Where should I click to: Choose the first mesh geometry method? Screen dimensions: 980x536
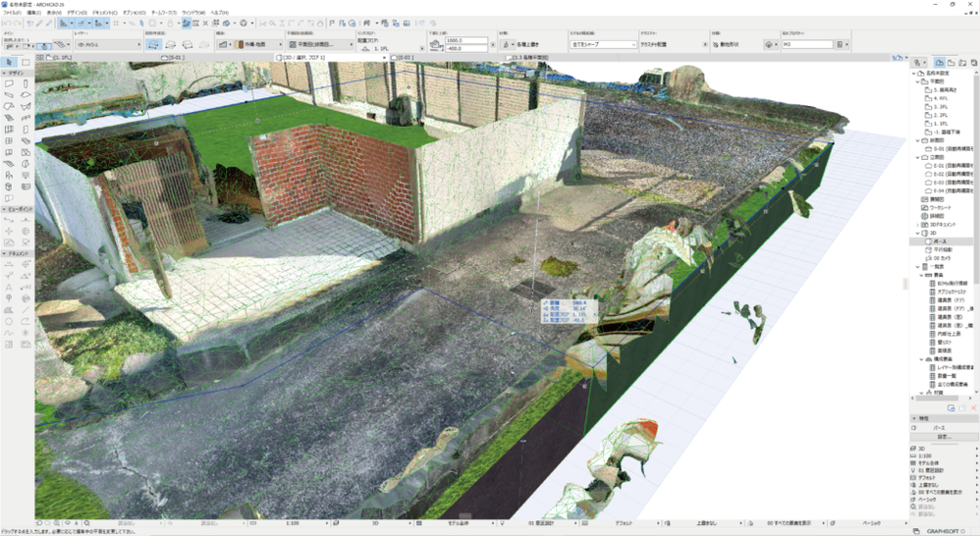tap(154, 44)
